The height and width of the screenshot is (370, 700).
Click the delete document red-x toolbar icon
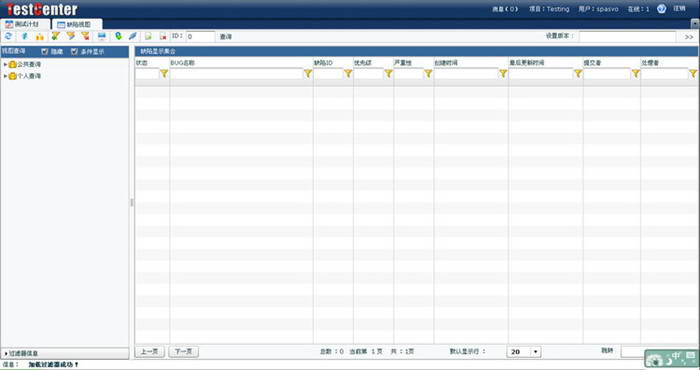pyautogui.click(x=163, y=36)
